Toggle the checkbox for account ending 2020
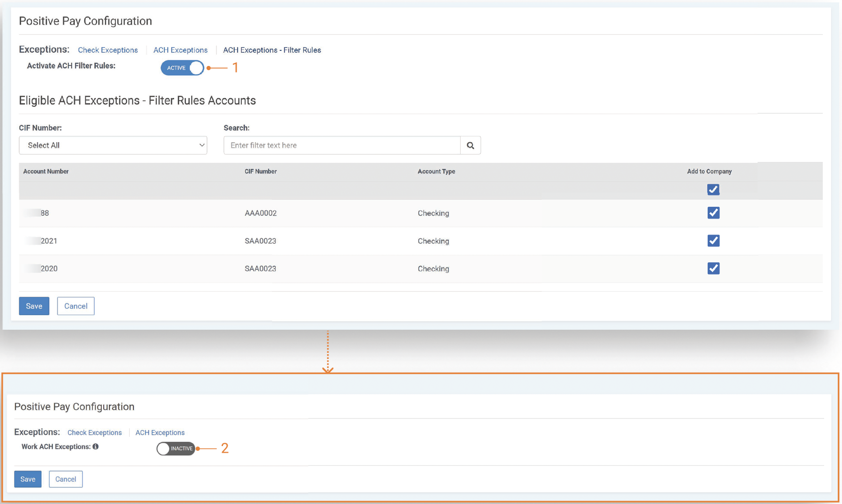Image resolution: width=842 pixels, height=504 pixels. pos(713,268)
